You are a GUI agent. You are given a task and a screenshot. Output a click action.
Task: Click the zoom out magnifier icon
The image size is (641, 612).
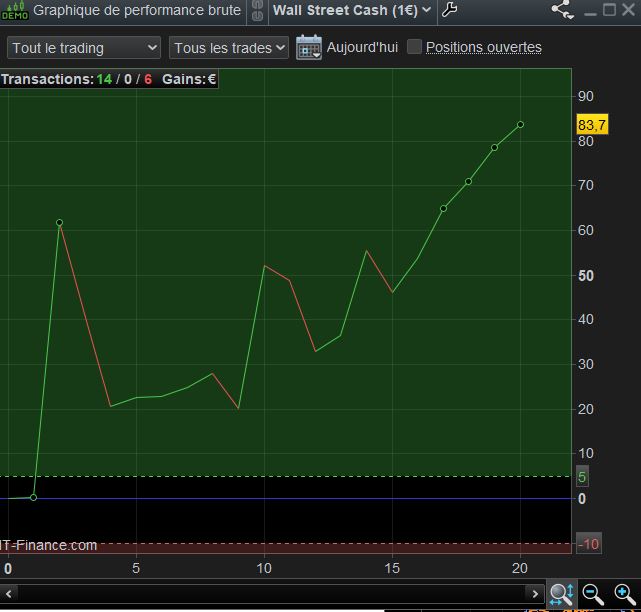pyautogui.click(x=593, y=595)
